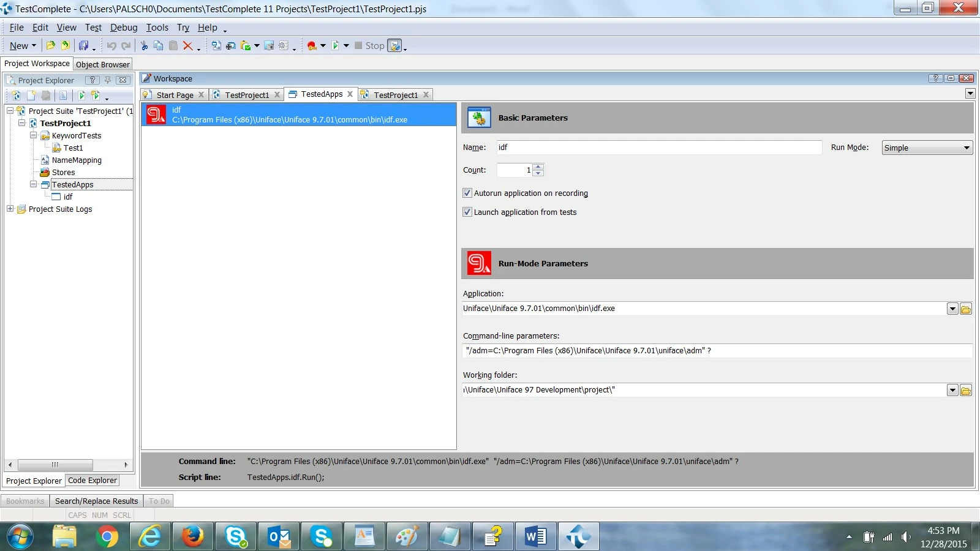Click the green Run test icon
The image size is (980, 551).
click(x=335, y=46)
